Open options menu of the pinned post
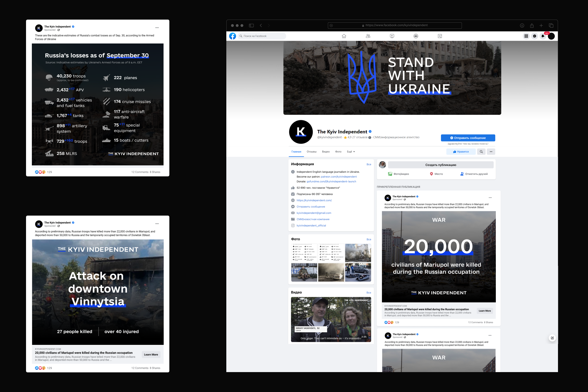The image size is (588, 392). coord(490,198)
